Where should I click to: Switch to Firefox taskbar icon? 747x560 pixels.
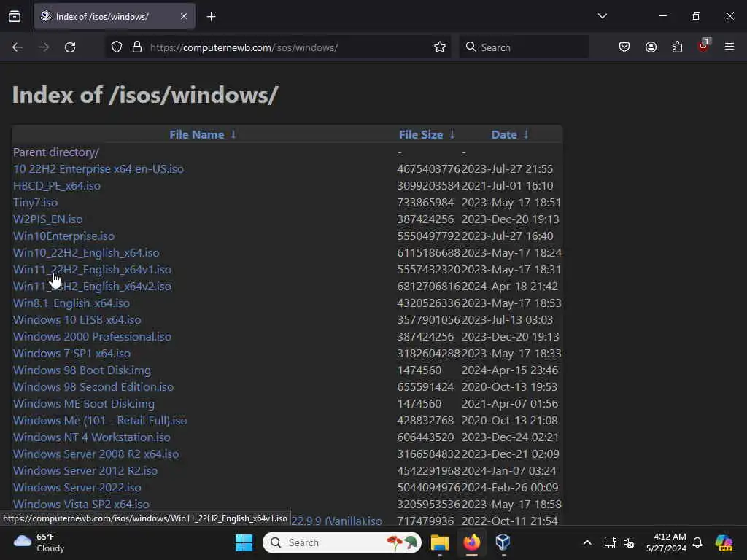point(472,542)
